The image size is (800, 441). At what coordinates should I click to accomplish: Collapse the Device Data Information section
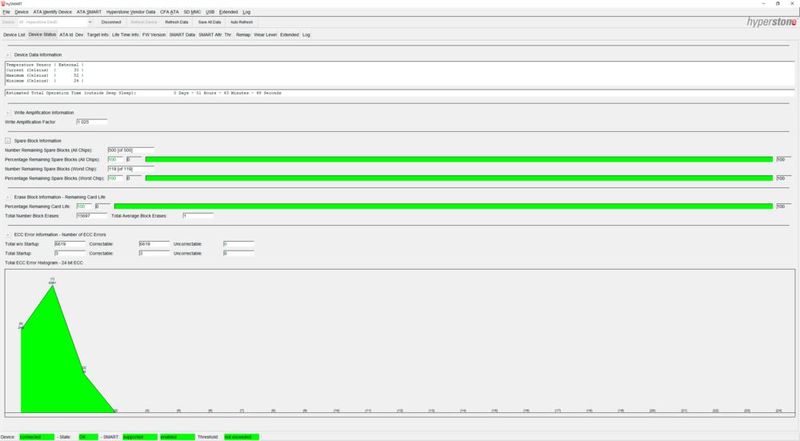8,55
